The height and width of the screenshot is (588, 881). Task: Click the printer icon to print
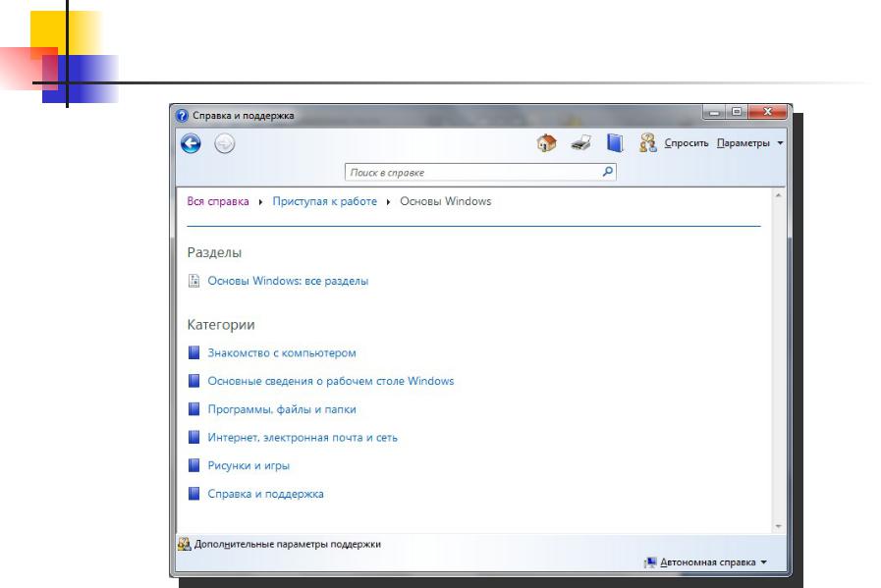tap(581, 143)
